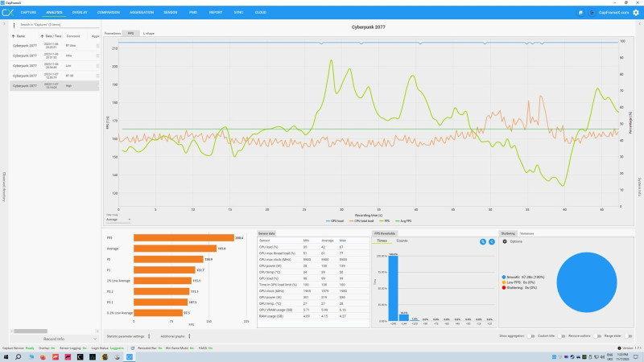Open the Windows Start button
The height and width of the screenshot is (362, 644).
(6, 357)
